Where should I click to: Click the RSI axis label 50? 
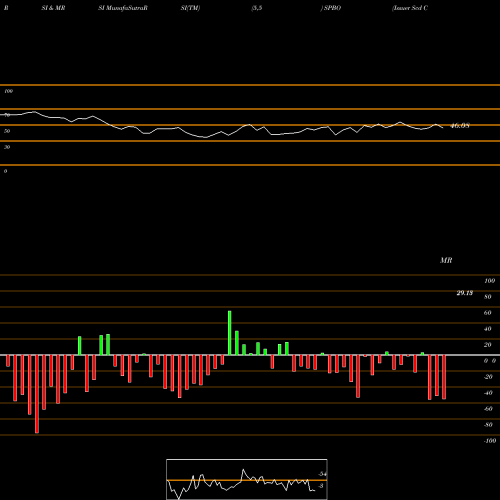pos(7,131)
